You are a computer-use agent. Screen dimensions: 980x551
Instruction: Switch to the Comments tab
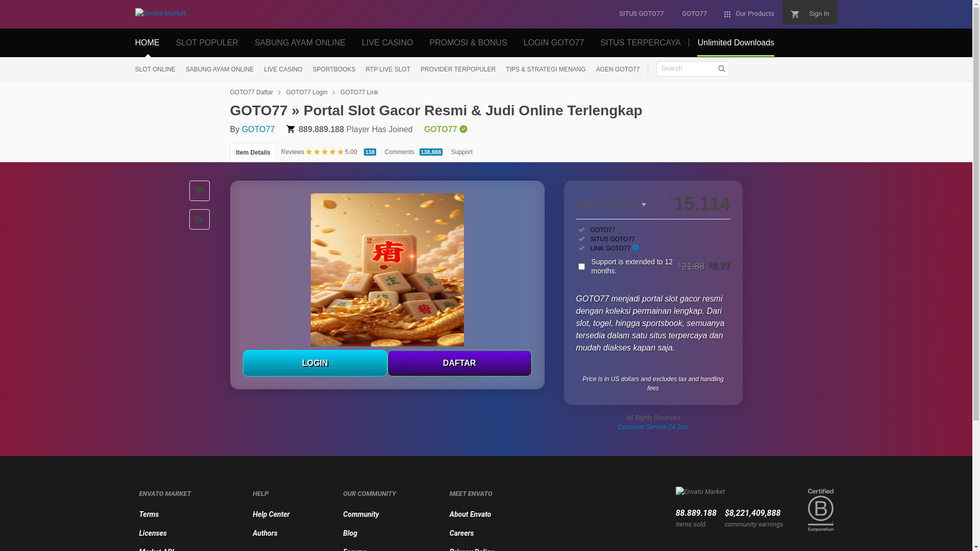pyautogui.click(x=399, y=152)
